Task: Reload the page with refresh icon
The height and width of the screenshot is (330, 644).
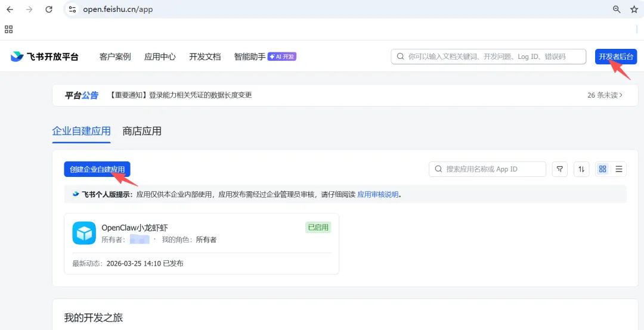Action: [49, 9]
